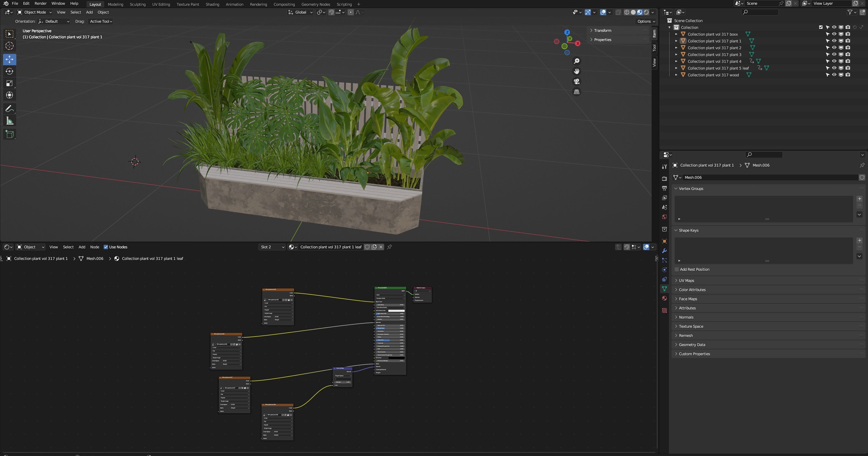Switch perspective/orthographic with the grid icon
Viewport: 868px width, 456px height.
click(576, 92)
